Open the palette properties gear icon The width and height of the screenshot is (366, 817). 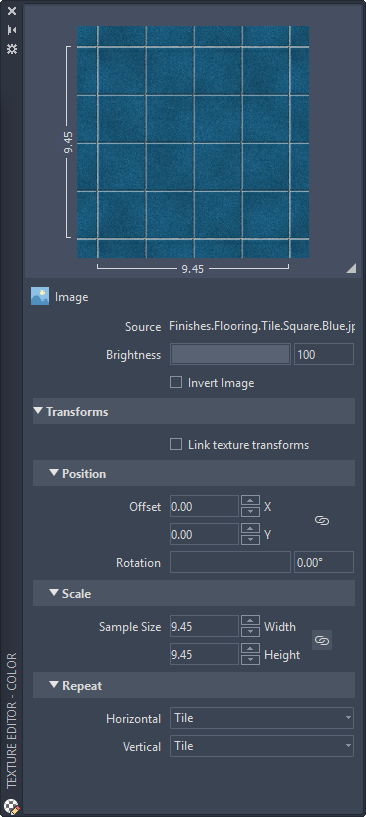(x=11, y=49)
